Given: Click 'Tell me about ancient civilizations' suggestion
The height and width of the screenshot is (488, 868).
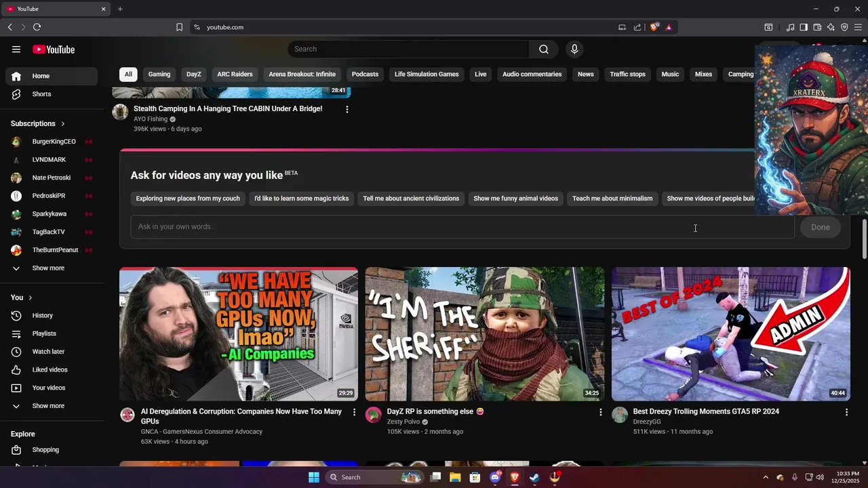Looking at the screenshot, I should pyautogui.click(x=411, y=199).
